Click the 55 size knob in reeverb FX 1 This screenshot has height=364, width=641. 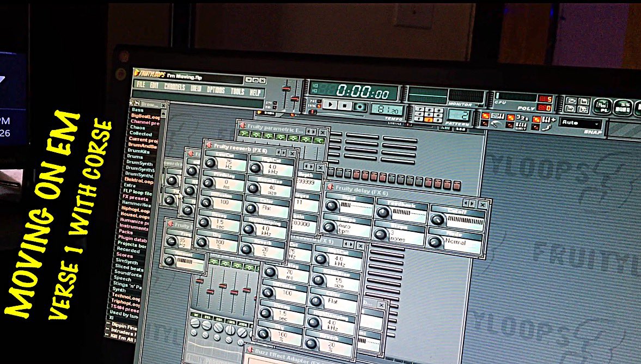(x=318, y=280)
